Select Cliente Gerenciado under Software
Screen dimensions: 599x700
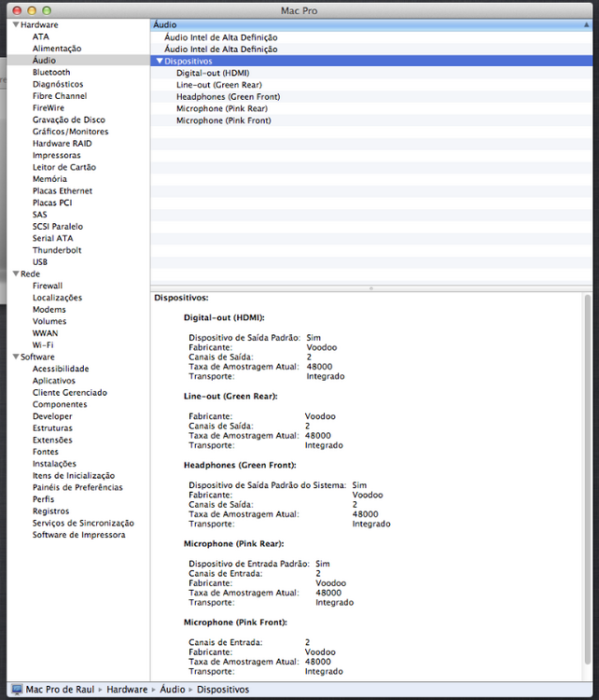click(70, 392)
